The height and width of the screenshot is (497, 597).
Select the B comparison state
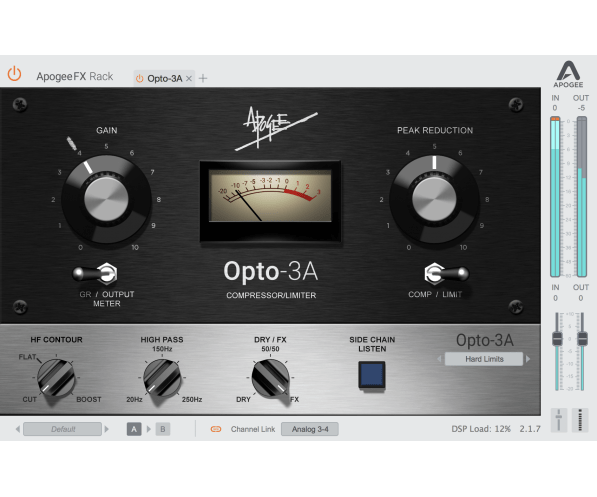(x=163, y=429)
